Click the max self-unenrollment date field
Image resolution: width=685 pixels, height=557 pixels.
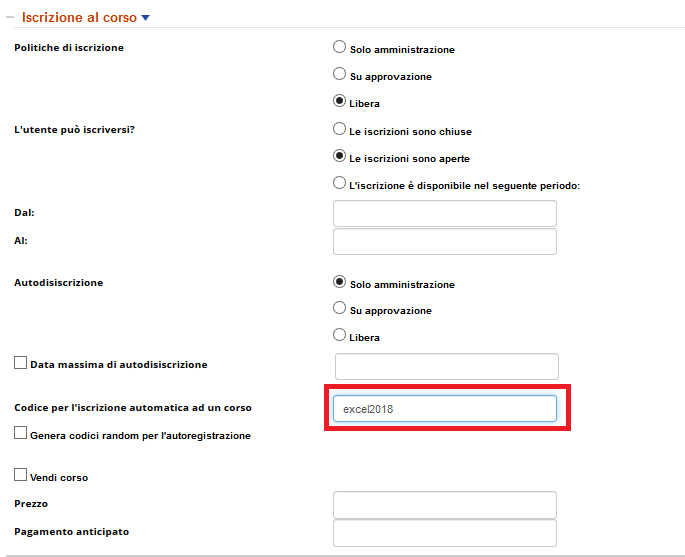coord(446,367)
